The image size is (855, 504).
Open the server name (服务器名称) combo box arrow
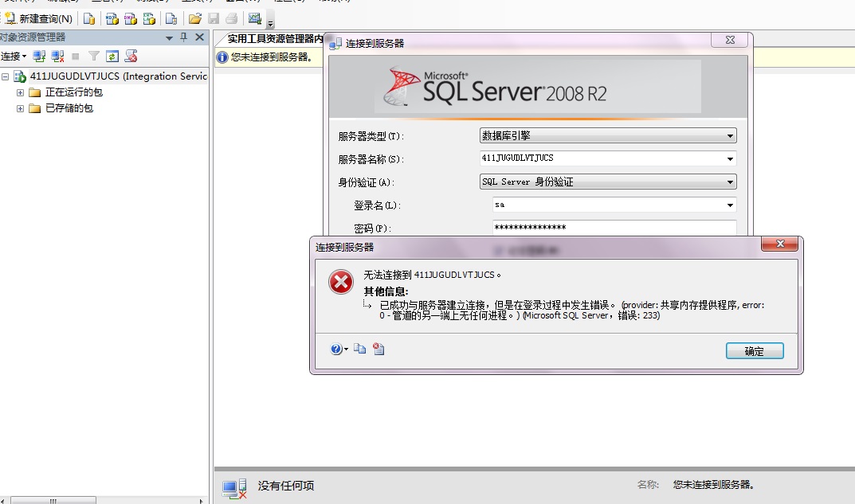730,159
